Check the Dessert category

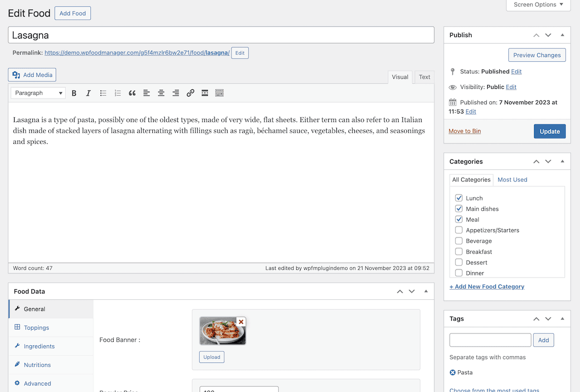click(x=459, y=262)
